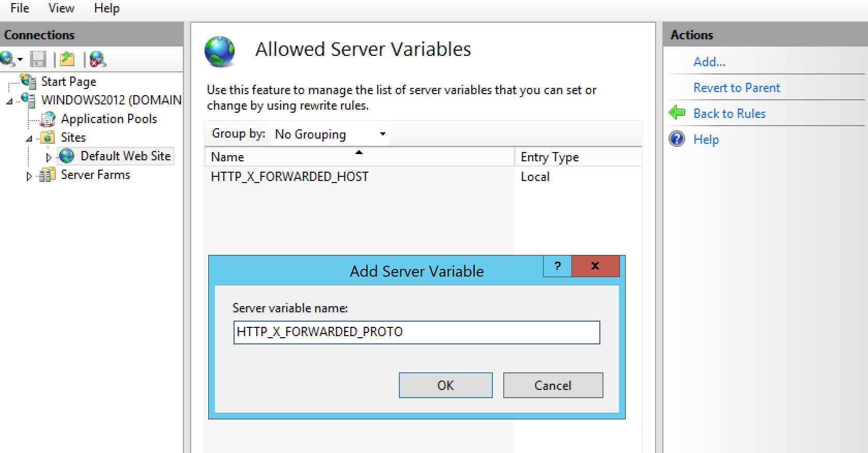Image resolution: width=868 pixels, height=453 pixels.
Task: Click the green Back to Rules arrow icon
Action: 677,113
